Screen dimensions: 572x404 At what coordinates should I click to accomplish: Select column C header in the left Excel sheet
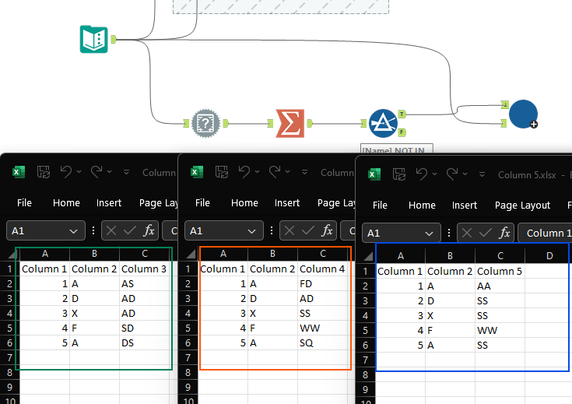pyautogui.click(x=144, y=254)
